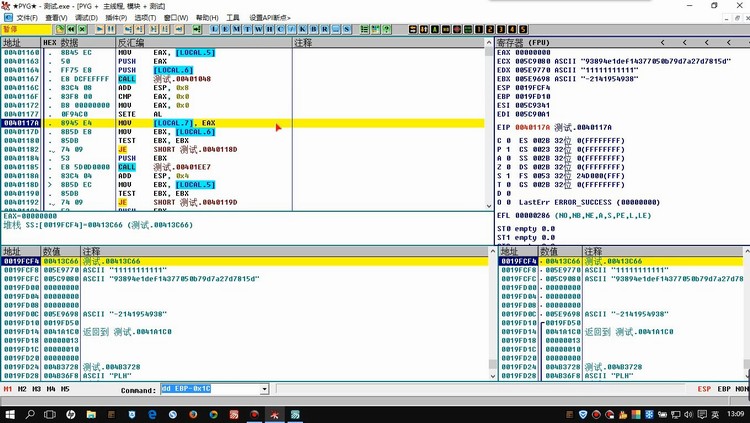
Task: Click inside the Command input field
Action: pyautogui.click(x=210, y=390)
